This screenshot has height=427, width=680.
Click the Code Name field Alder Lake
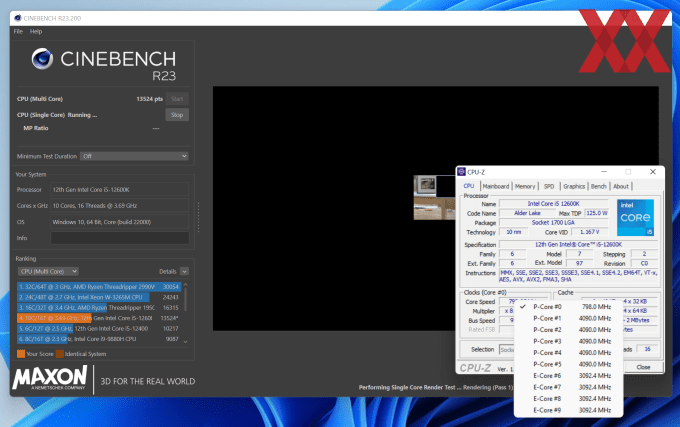tap(527, 213)
